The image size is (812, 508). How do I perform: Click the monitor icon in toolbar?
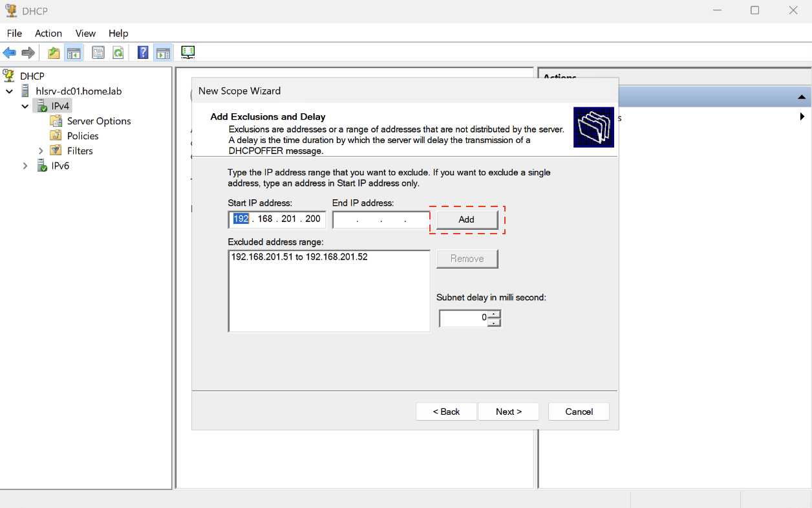point(188,52)
